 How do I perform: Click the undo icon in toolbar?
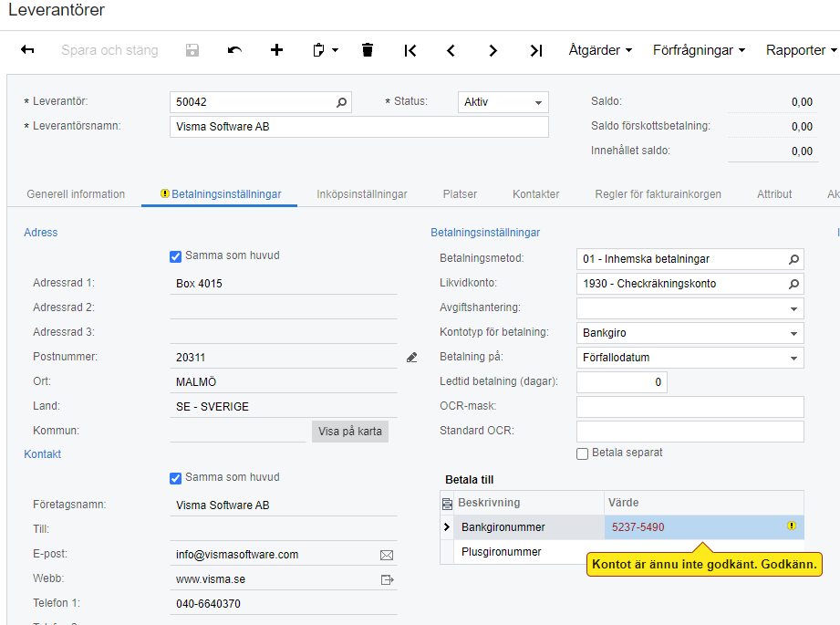click(x=234, y=50)
